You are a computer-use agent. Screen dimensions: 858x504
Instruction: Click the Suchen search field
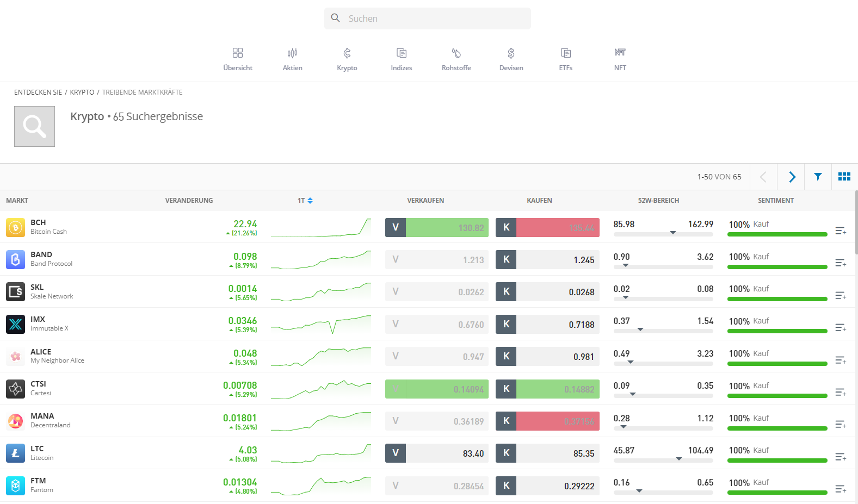[x=428, y=18]
